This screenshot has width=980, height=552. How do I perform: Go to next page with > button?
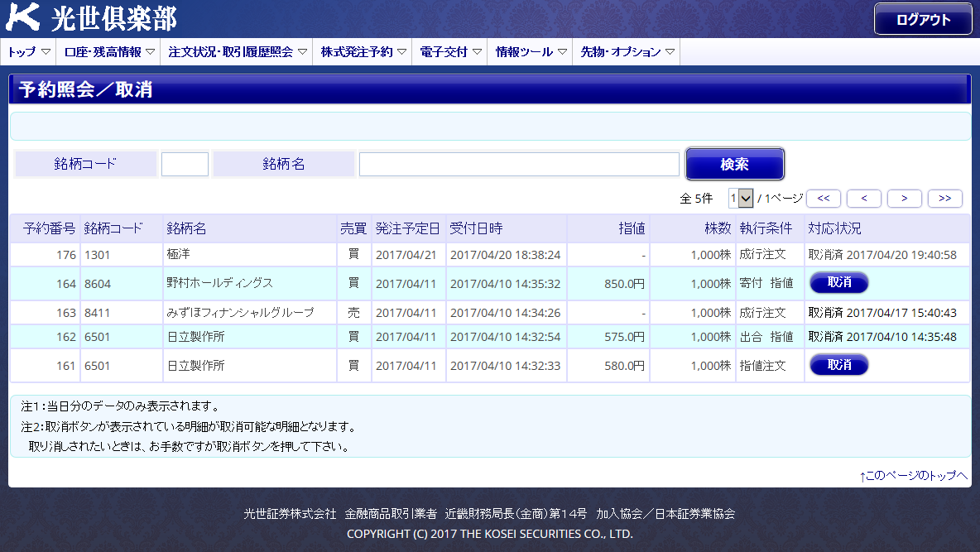(905, 198)
